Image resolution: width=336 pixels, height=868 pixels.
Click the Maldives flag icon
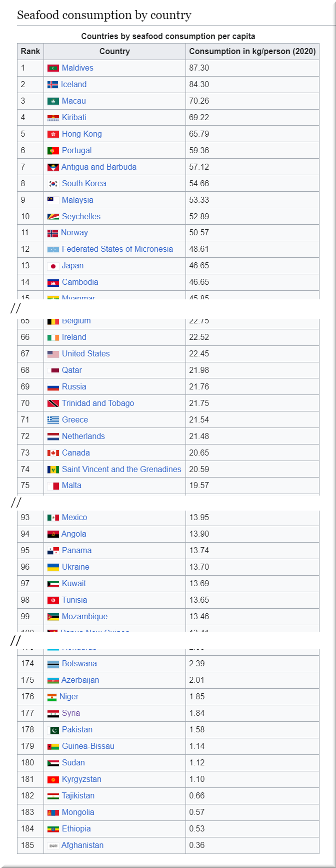coord(53,68)
